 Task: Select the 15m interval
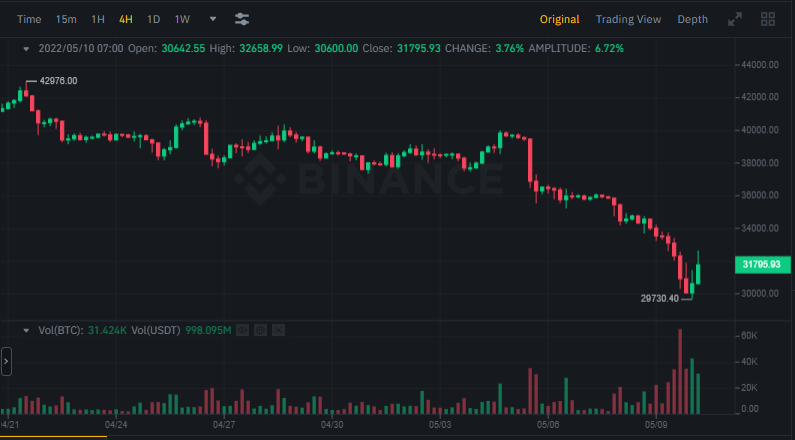click(66, 19)
